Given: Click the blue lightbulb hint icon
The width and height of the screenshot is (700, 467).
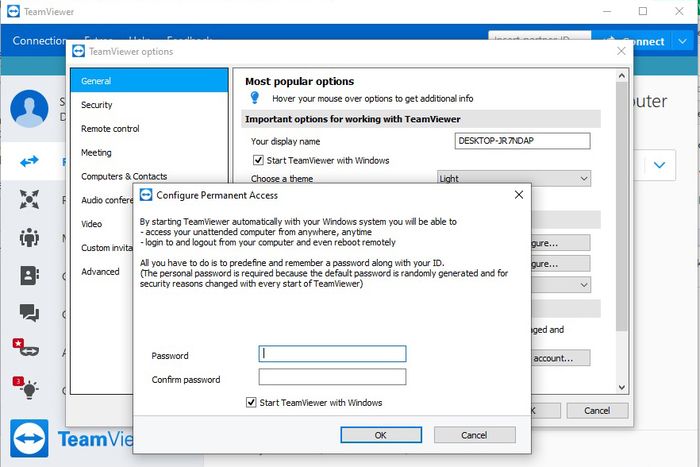Looking at the screenshot, I should pos(255,97).
